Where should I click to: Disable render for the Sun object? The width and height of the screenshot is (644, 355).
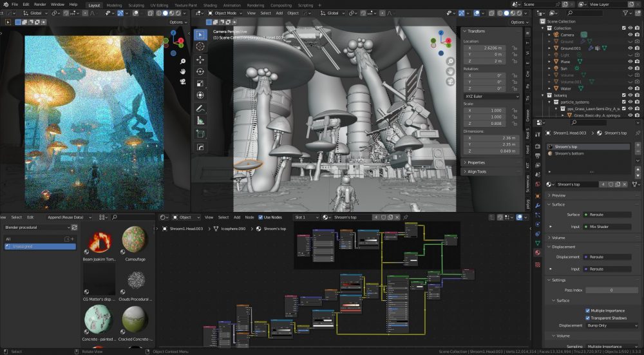click(637, 68)
